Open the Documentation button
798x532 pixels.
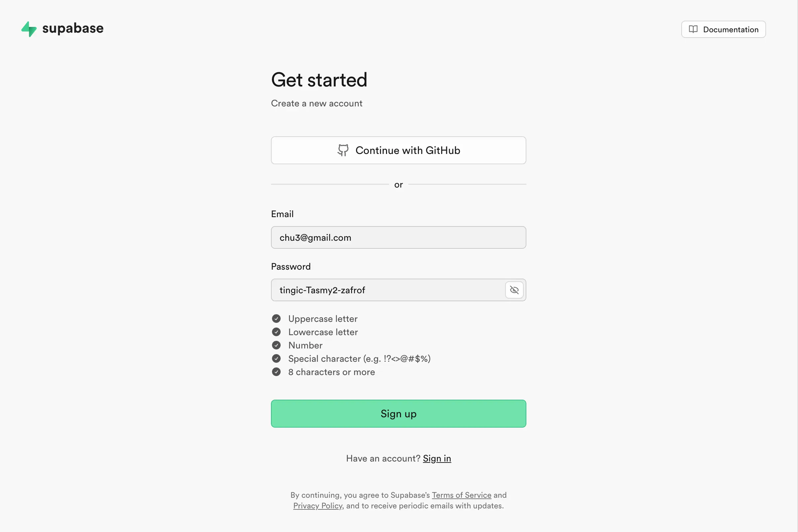click(724, 29)
